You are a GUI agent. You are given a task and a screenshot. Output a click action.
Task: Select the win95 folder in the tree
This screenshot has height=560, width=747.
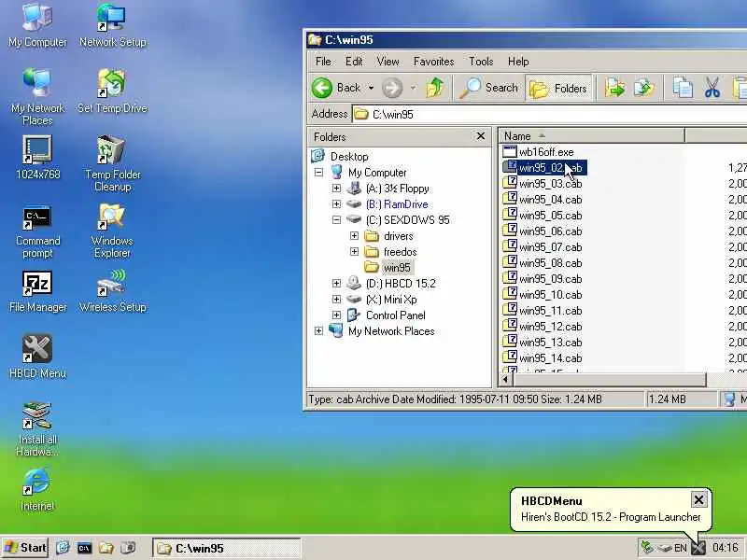(x=396, y=268)
